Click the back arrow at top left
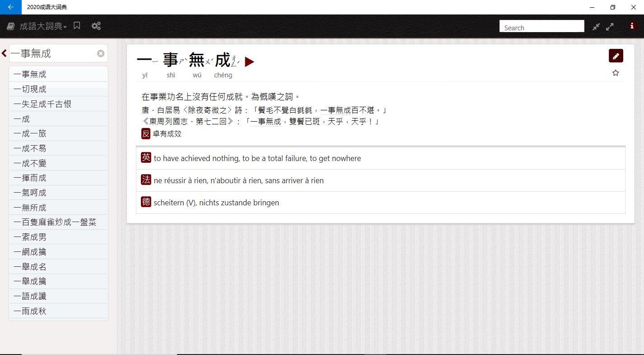This screenshot has height=355, width=644. click(x=10, y=7)
